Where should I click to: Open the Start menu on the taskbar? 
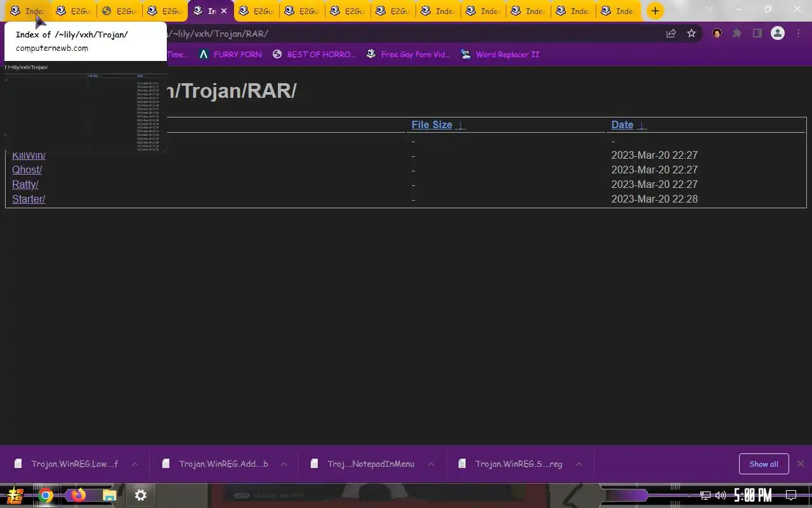15,495
